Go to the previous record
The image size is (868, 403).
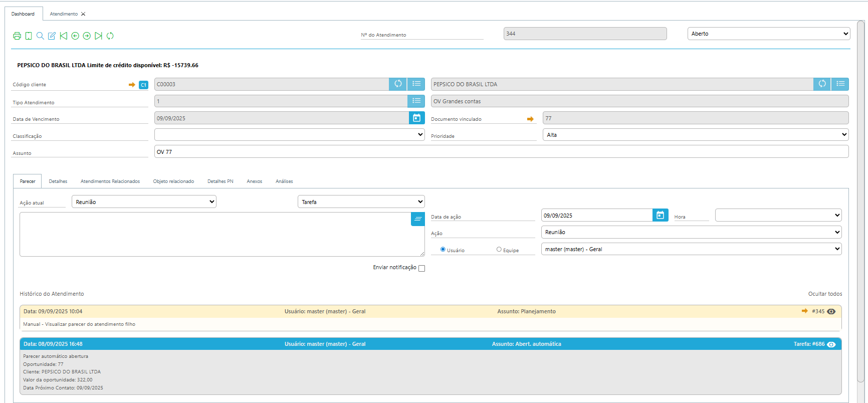[75, 36]
